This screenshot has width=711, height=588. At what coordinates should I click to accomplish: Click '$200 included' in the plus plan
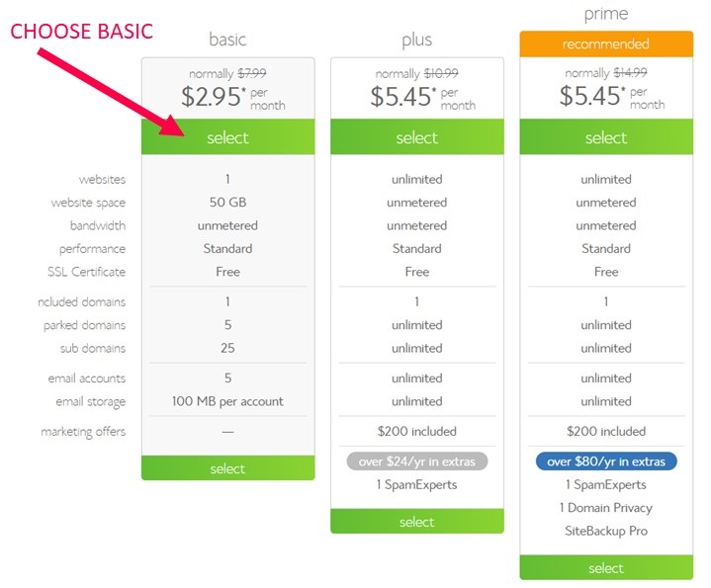(417, 431)
